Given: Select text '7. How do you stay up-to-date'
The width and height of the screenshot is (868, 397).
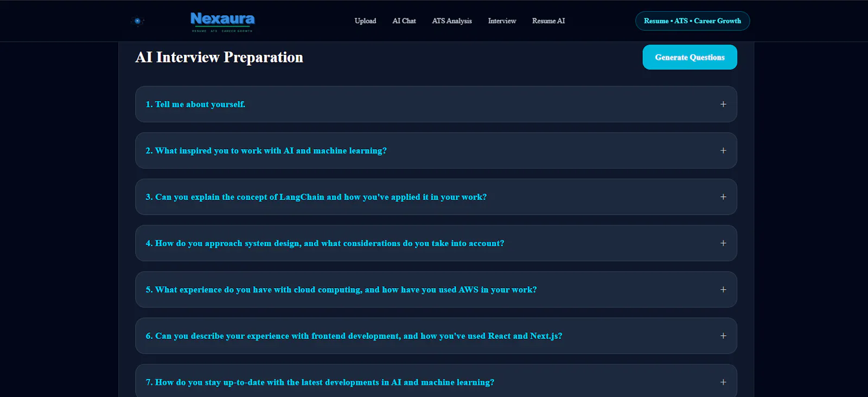Looking at the screenshot, I should [205, 382].
